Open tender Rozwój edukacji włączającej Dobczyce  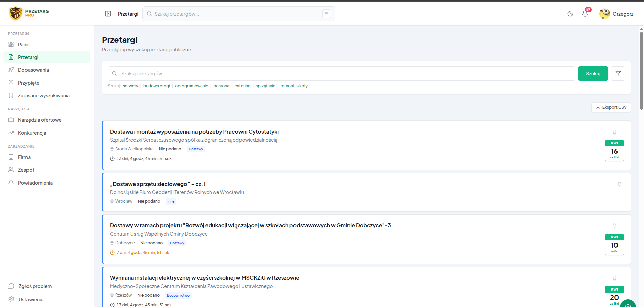(250, 225)
